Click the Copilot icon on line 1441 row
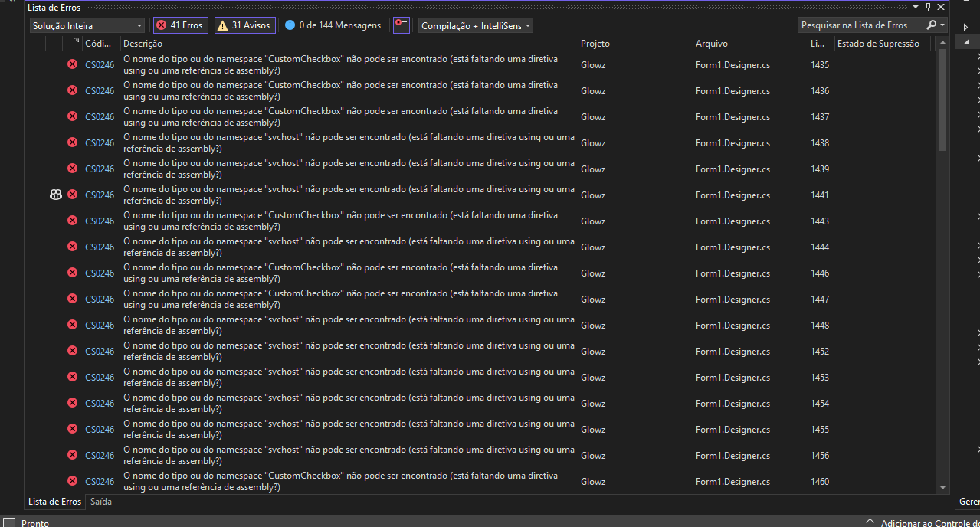 tap(55, 195)
